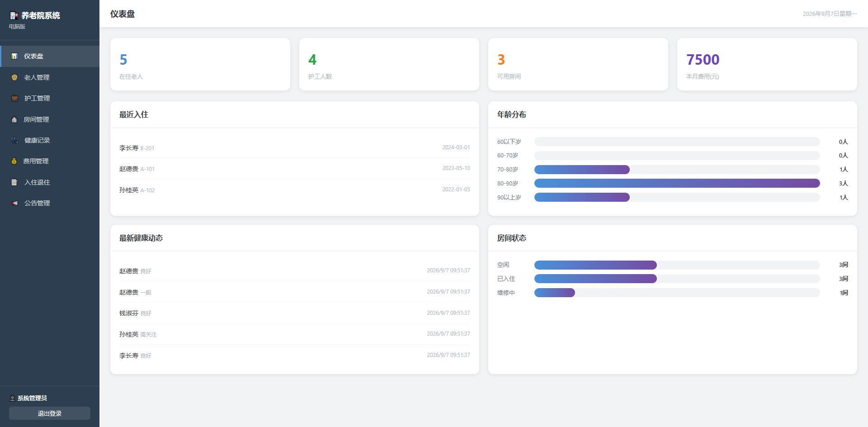Click the 老人管理 face icon
This screenshot has width=868, height=427.
tap(14, 77)
